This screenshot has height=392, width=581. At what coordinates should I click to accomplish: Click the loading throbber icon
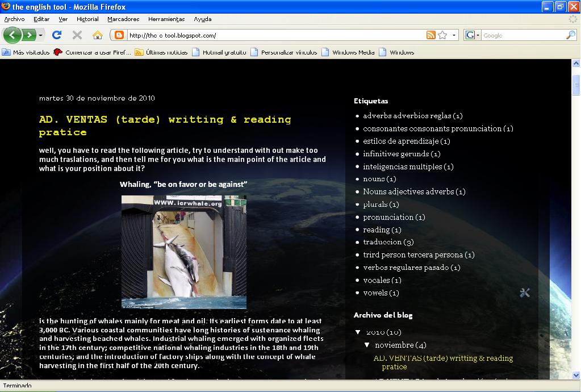pyautogui.click(x=573, y=19)
